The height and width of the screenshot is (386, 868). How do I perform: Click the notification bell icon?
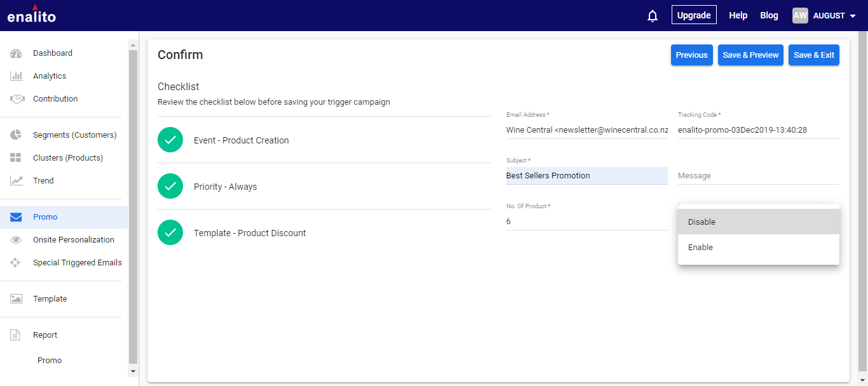tap(652, 16)
